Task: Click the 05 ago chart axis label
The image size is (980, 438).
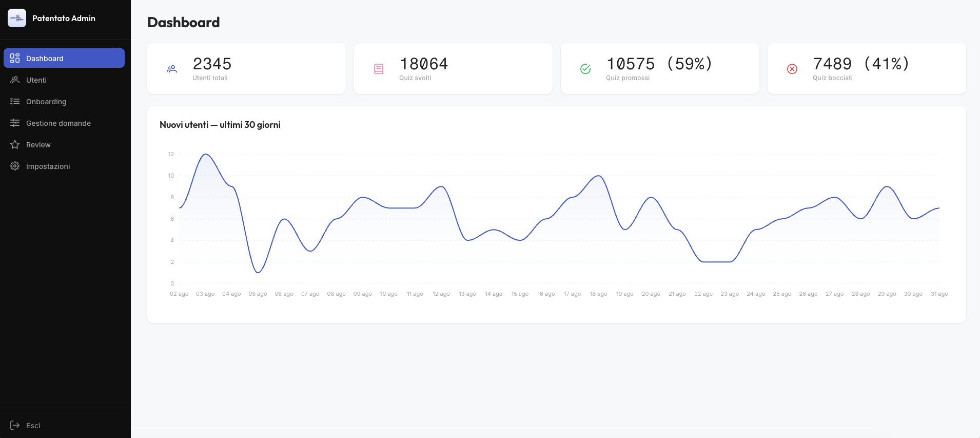Action: pos(258,294)
